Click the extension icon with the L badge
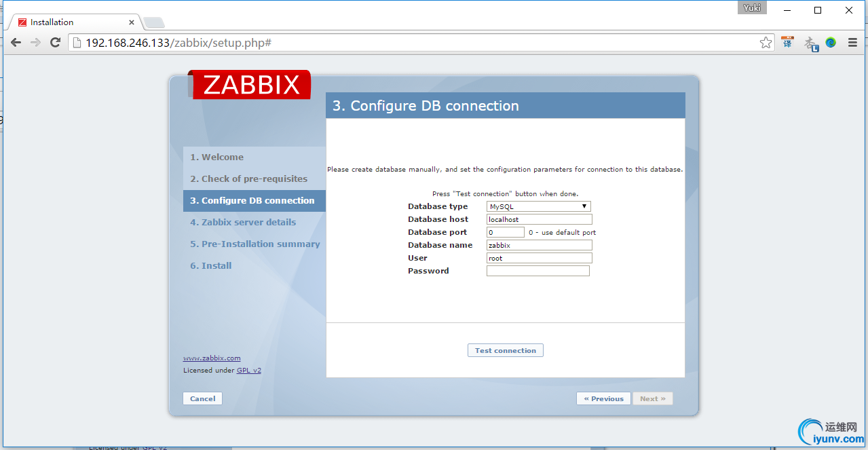 810,43
